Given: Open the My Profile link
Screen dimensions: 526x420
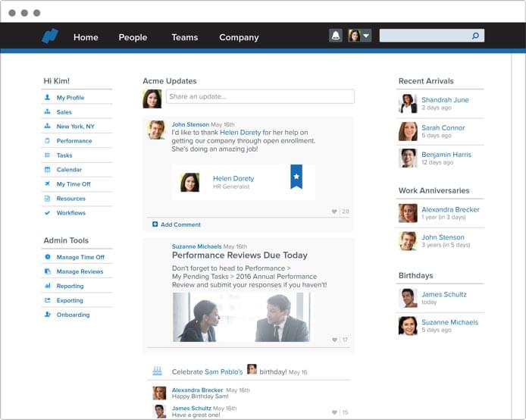Looking at the screenshot, I should pos(70,98).
